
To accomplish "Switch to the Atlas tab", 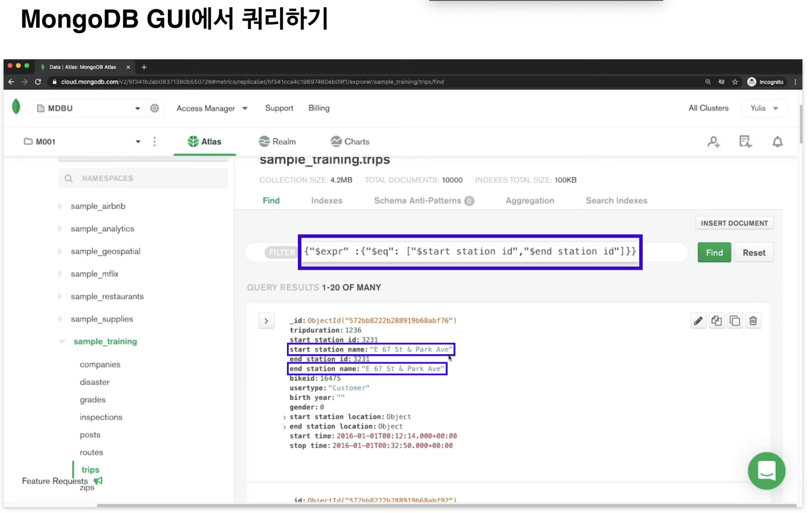I will coord(204,142).
